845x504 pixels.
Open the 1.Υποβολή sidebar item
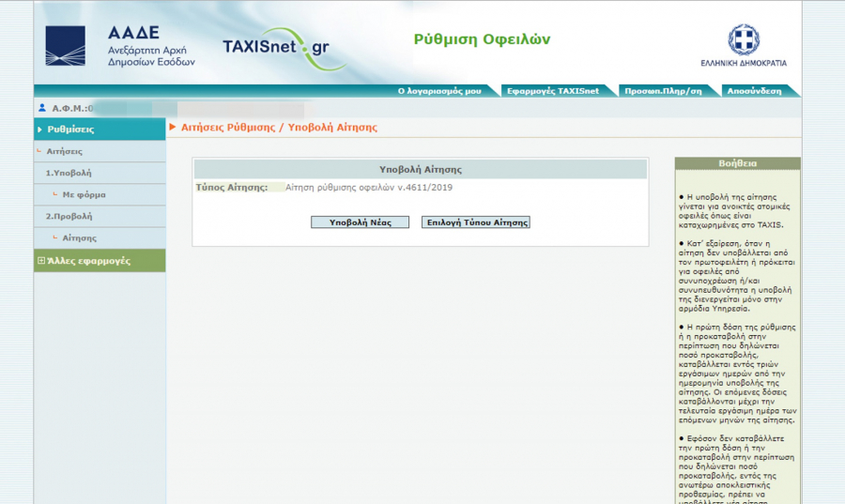pyautogui.click(x=69, y=173)
